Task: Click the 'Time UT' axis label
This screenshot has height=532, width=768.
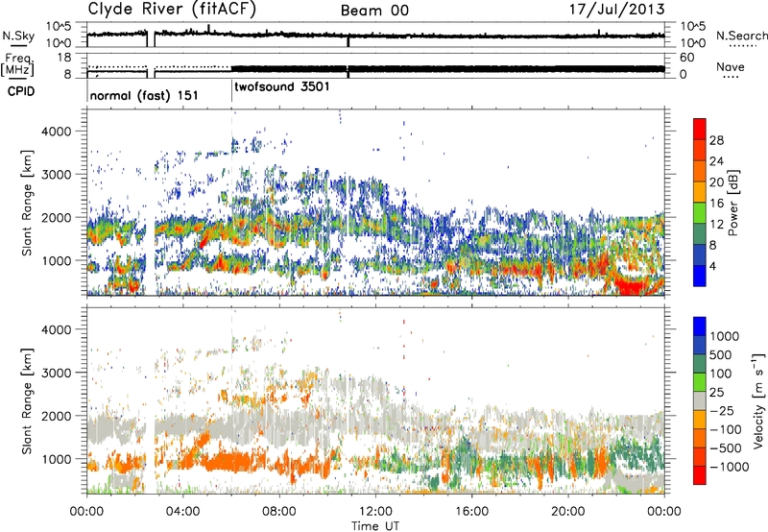Action: tap(375, 526)
